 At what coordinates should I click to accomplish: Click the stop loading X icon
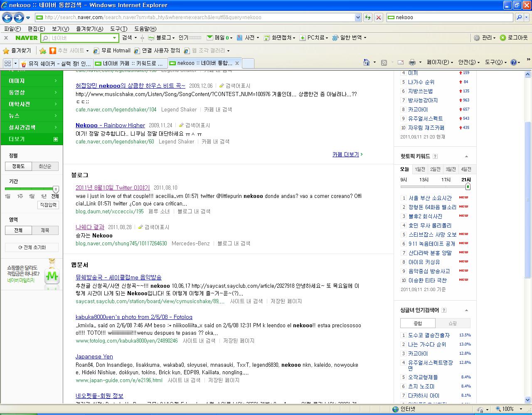[x=378, y=17]
